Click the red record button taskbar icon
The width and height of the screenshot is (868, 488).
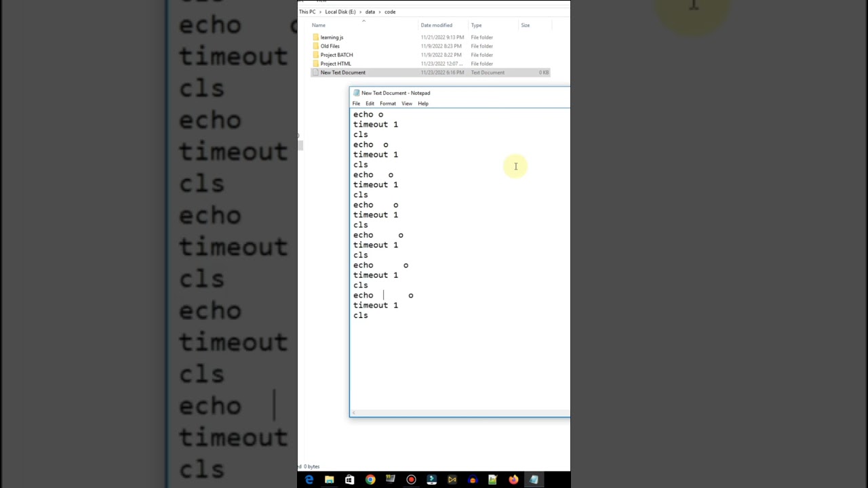pos(411,480)
